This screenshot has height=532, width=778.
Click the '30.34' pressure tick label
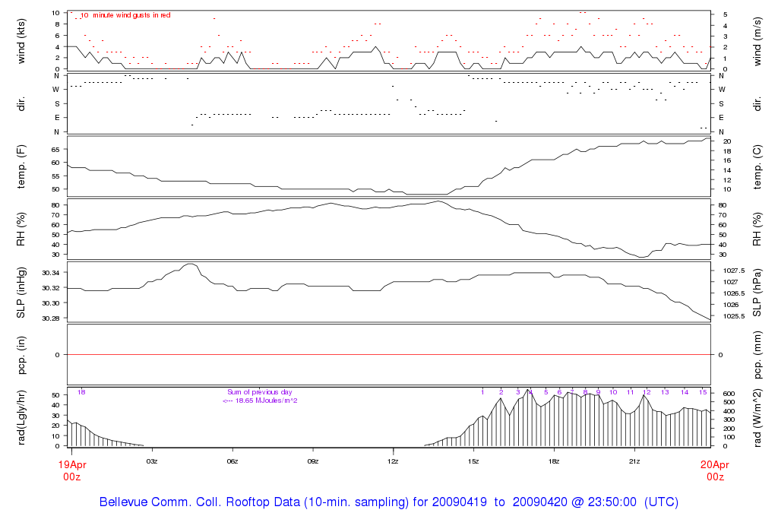click(51, 273)
